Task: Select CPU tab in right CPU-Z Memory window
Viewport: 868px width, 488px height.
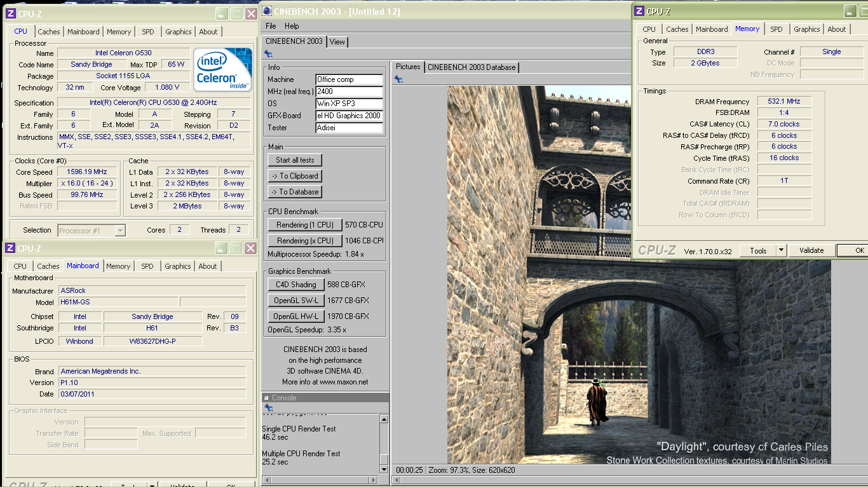Action: tap(649, 29)
